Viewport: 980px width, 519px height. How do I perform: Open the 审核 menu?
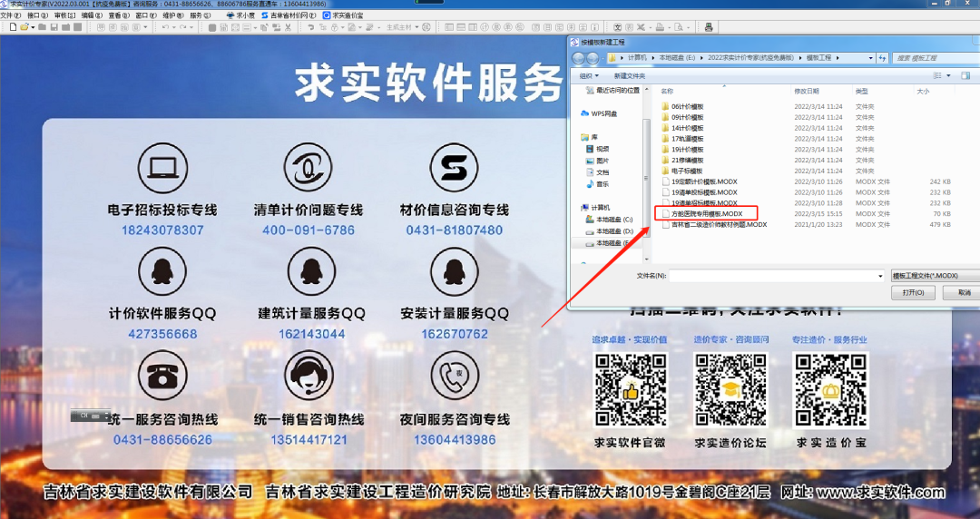(65, 15)
